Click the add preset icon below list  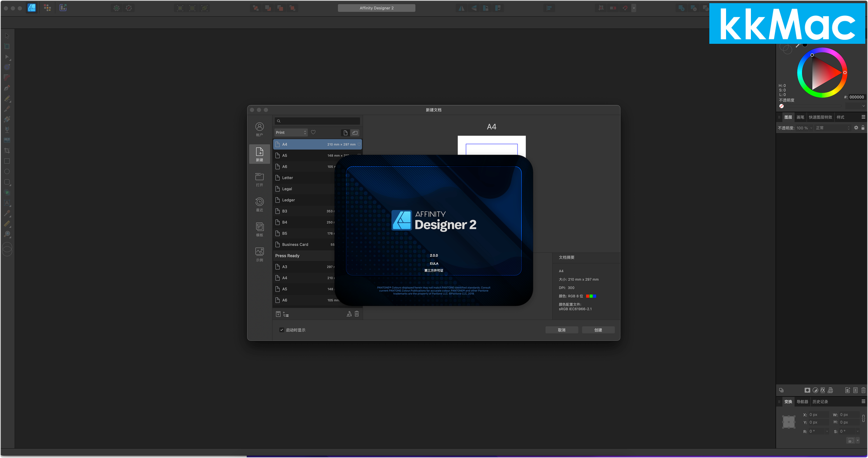tap(278, 314)
